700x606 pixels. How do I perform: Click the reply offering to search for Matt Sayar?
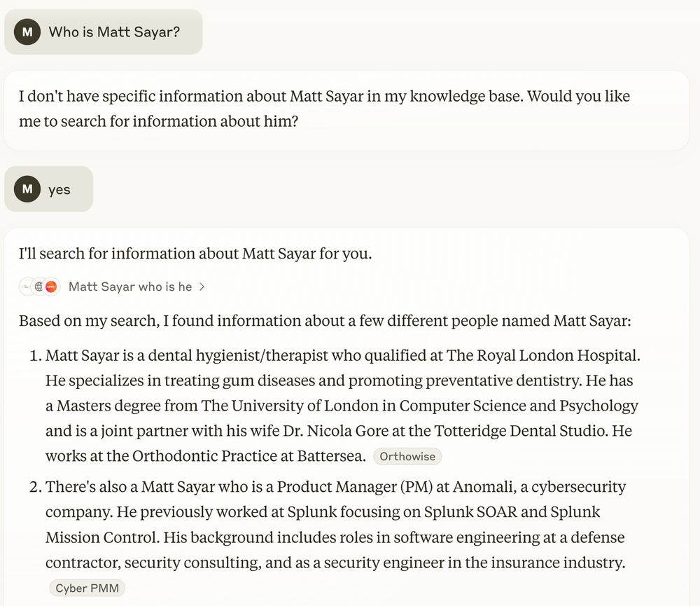click(x=325, y=109)
